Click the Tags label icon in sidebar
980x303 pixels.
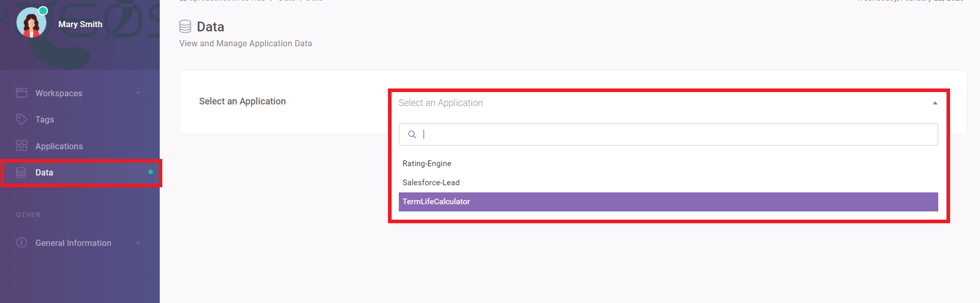[21, 119]
